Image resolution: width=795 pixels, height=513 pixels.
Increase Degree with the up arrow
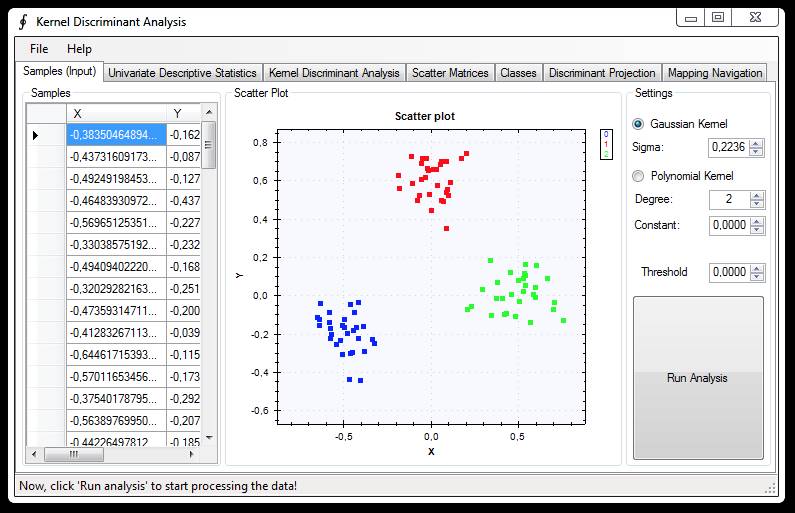tap(757, 195)
